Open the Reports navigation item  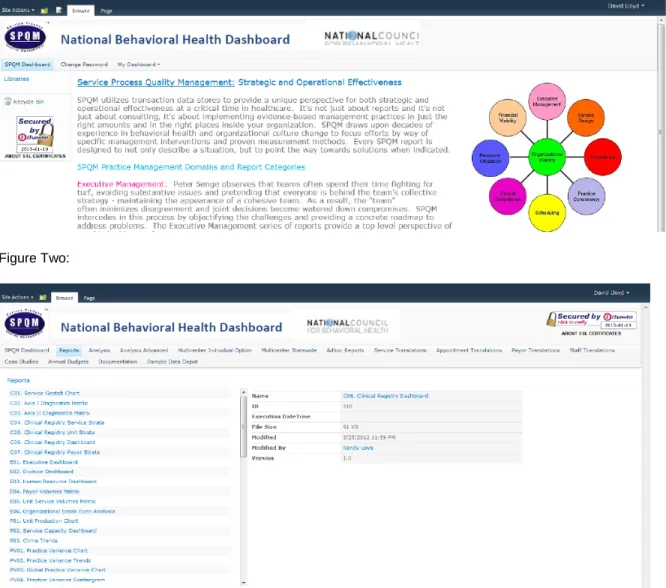click(x=69, y=350)
